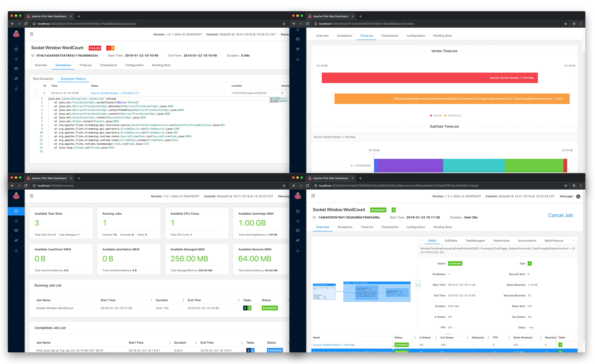Click the split-panel arrows beside the job graph
This screenshot has width=595, height=364.
(x=418, y=285)
